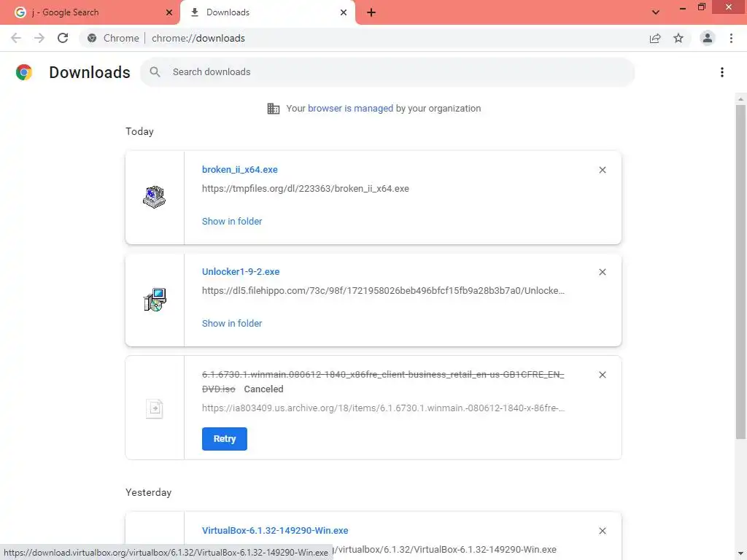The width and height of the screenshot is (747, 560).
Task: Reload the Downloads page
Action: click(63, 38)
